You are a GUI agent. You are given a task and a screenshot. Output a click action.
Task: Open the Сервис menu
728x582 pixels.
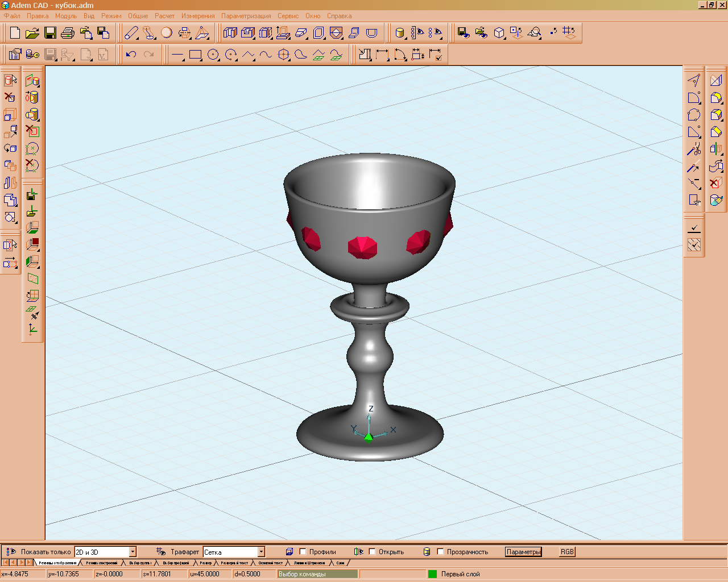tap(288, 16)
